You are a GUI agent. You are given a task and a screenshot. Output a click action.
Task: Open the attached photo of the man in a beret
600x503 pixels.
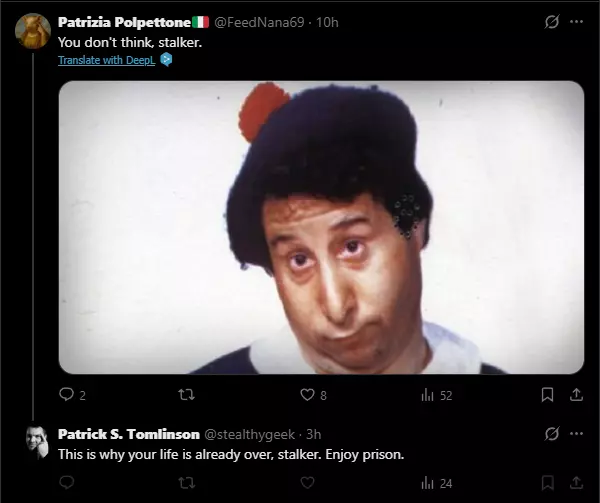point(321,227)
